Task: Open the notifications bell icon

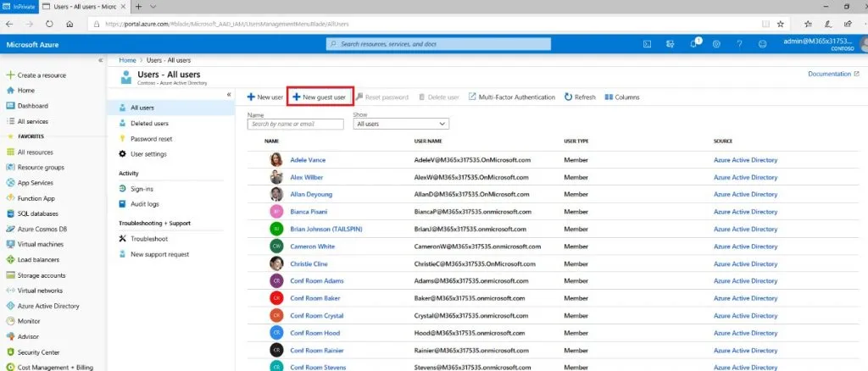Action: click(694, 44)
